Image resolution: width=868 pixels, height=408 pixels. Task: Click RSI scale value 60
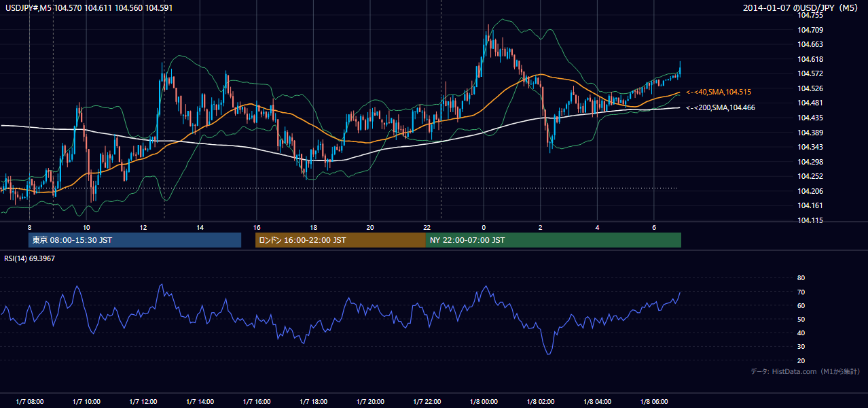click(801, 305)
